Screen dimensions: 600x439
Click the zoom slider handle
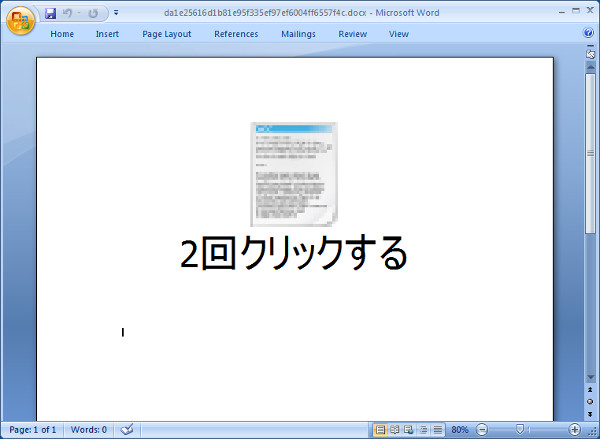pyautogui.click(x=519, y=429)
